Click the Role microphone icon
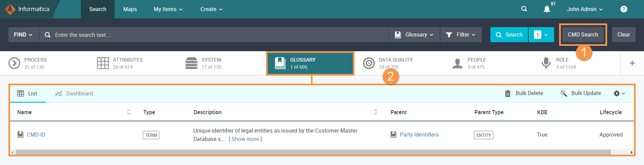 [546, 63]
